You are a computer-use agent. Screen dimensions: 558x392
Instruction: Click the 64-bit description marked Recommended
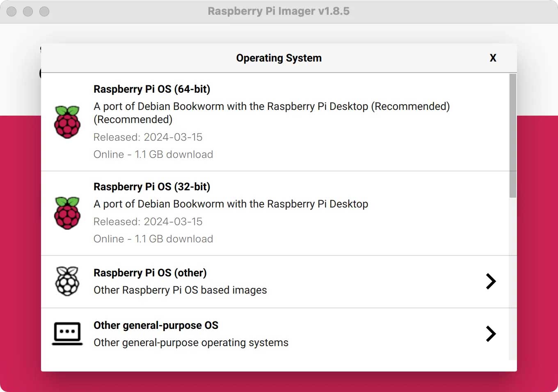coord(272,113)
